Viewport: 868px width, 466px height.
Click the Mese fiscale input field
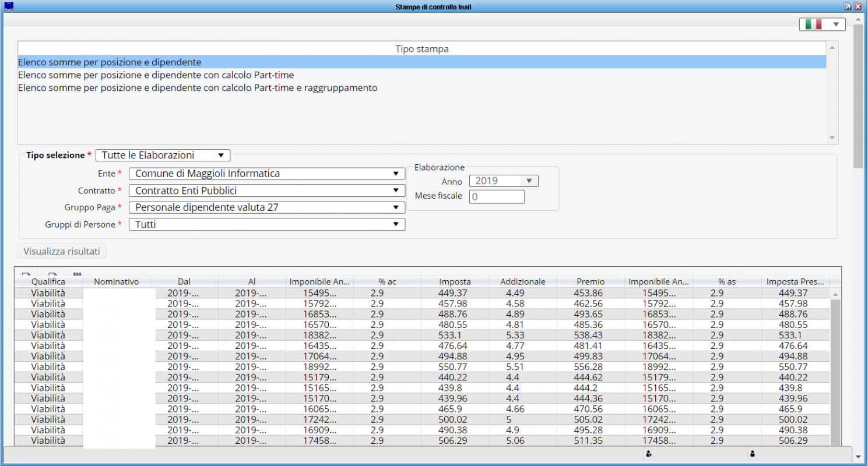coord(497,197)
